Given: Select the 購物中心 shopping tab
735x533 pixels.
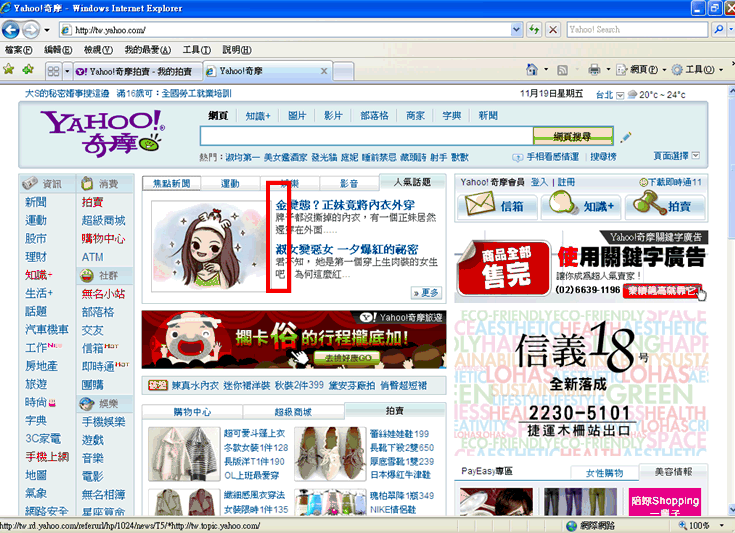Looking at the screenshot, I should pyautogui.click(x=192, y=412).
